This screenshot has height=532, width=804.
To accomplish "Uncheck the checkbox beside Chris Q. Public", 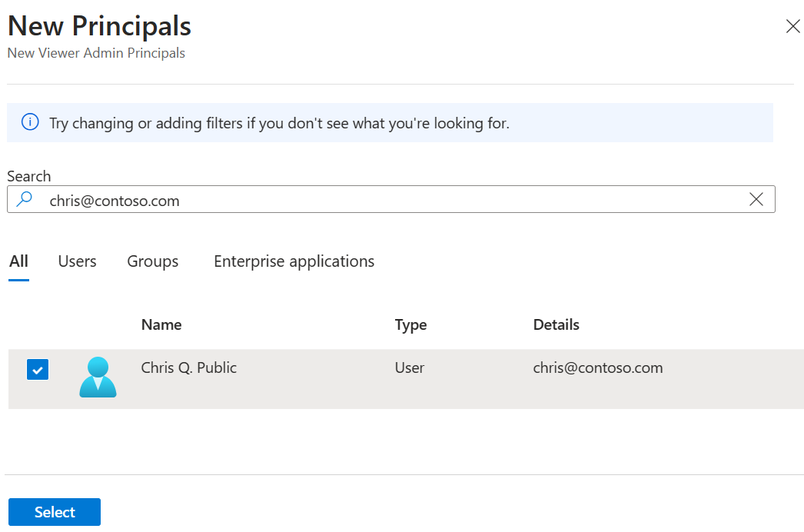I will point(37,370).
